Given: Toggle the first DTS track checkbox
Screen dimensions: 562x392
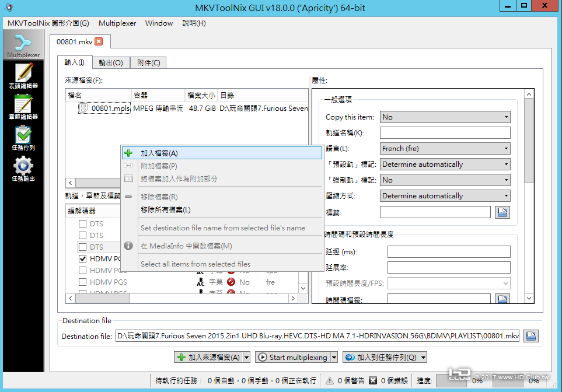Looking at the screenshot, I should (82, 223).
